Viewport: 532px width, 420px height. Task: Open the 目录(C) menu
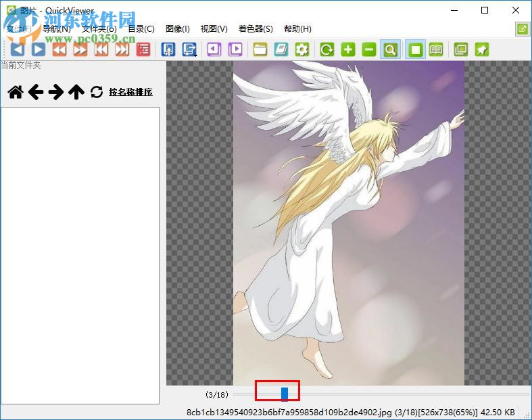tap(141, 29)
